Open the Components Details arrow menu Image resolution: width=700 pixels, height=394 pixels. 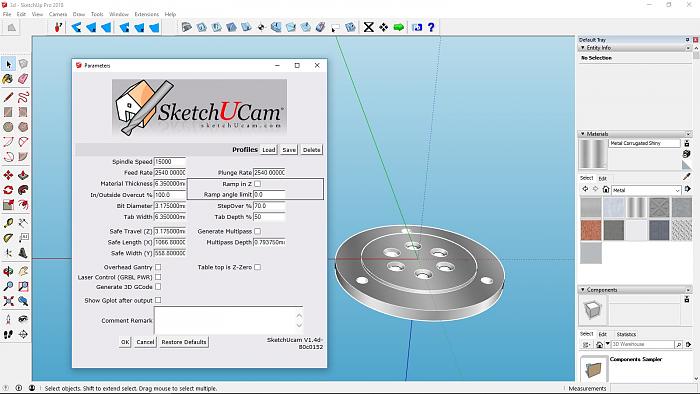688,344
